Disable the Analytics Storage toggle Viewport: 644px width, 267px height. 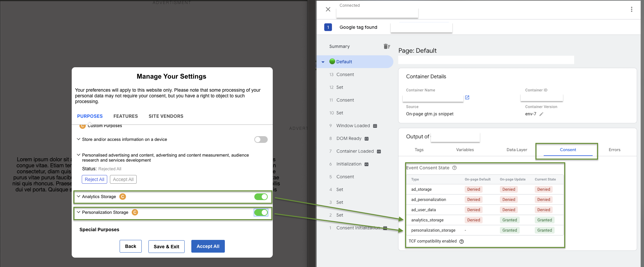261,197
